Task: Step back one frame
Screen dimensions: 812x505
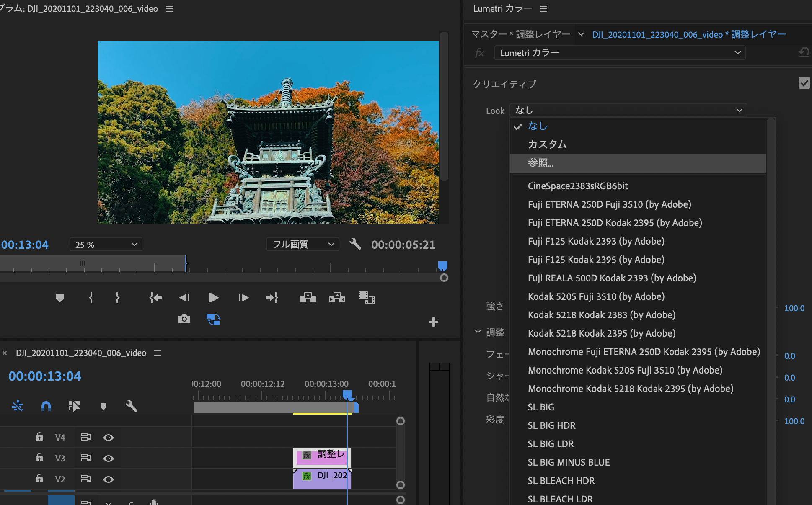Action: (184, 298)
